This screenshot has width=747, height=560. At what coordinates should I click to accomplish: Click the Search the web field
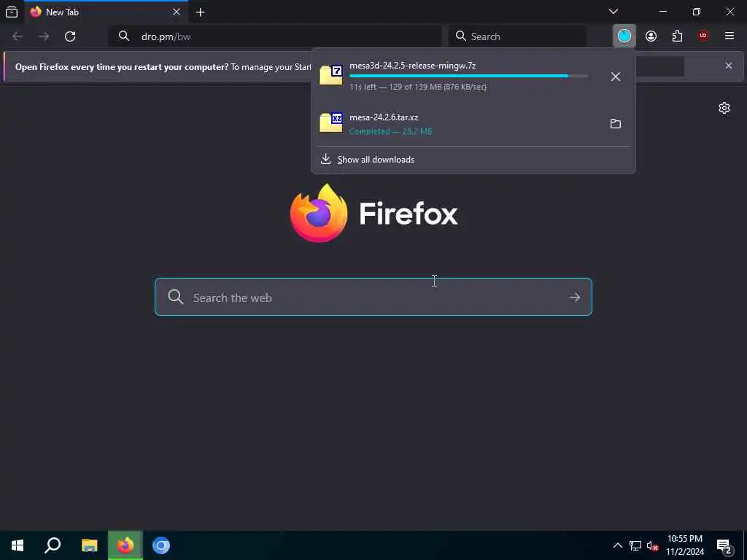[x=373, y=297]
